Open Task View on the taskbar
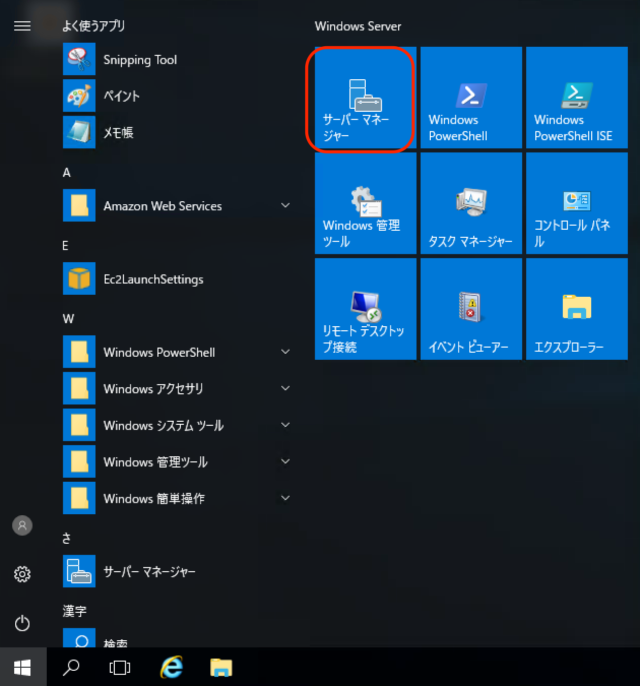 [x=120, y=668]
